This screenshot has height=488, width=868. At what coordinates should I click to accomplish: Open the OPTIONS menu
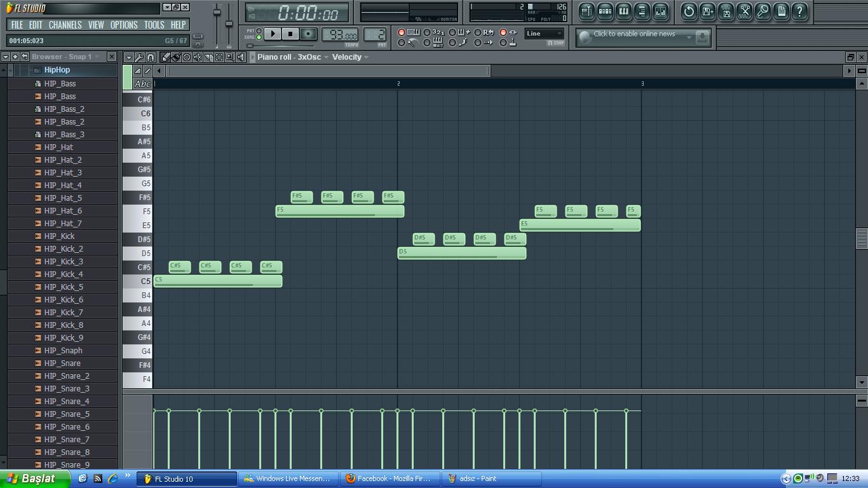pyautogui.click(x=124, y=25)
